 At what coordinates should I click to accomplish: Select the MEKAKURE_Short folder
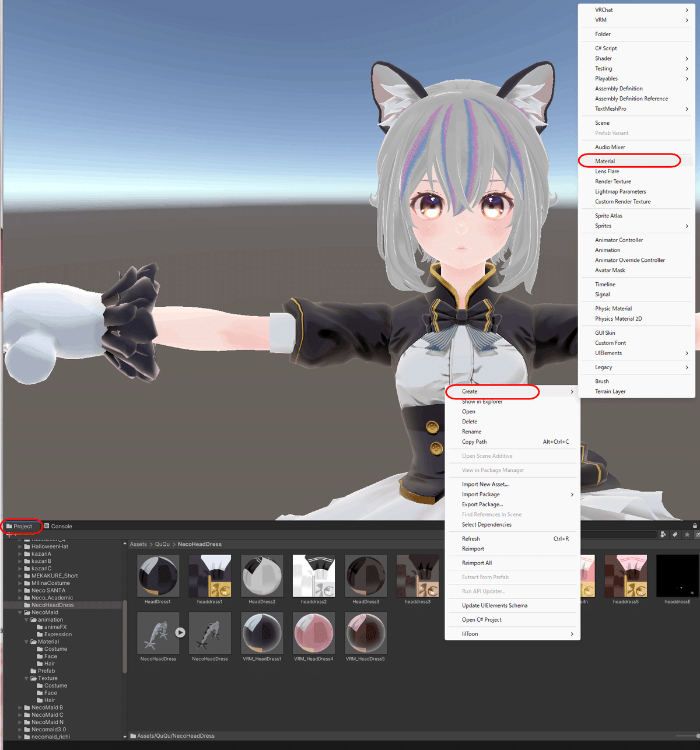pos(51,576)
